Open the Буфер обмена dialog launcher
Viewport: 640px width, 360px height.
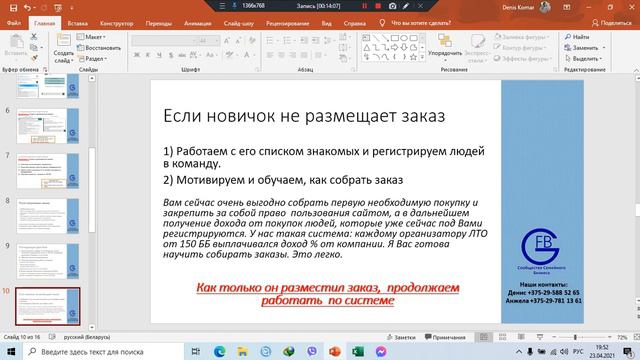[x=45, y=70]
